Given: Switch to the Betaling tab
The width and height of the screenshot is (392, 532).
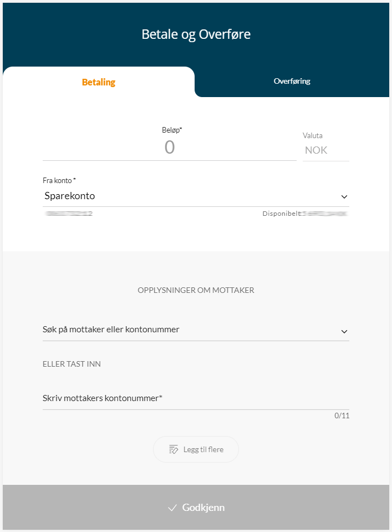Looking at the screenshot, I should tap(99, 82).
